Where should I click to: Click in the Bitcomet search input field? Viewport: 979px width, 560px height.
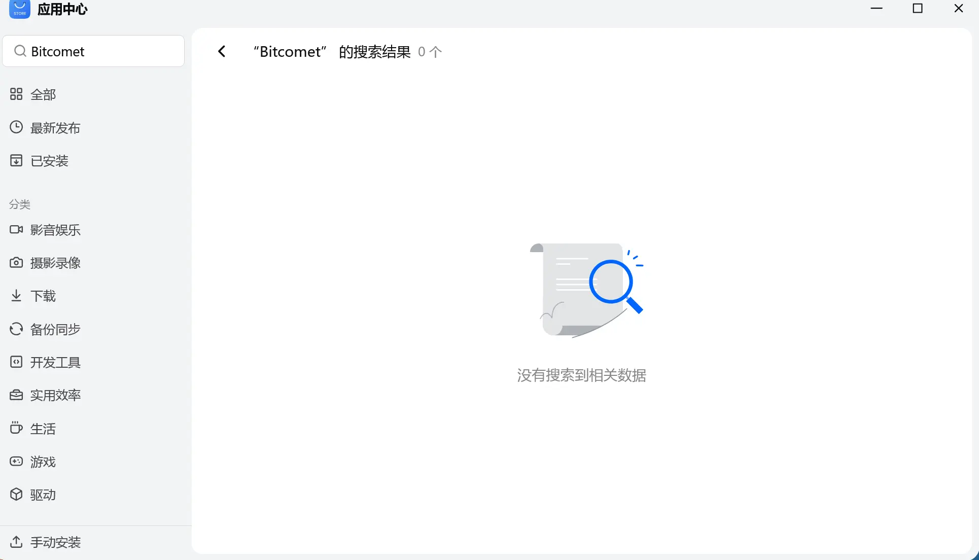coord(101,51)
